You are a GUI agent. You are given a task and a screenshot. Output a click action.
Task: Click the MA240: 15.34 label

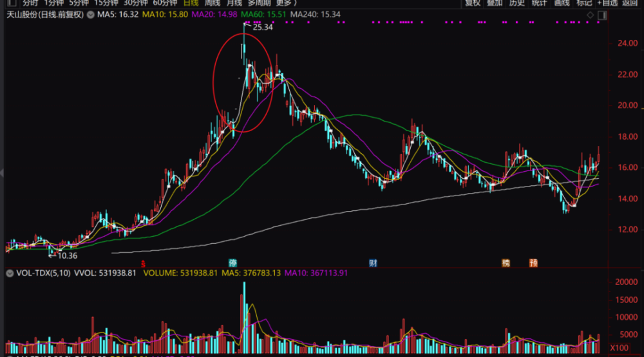pyautogui.click(x=316, y=14)
